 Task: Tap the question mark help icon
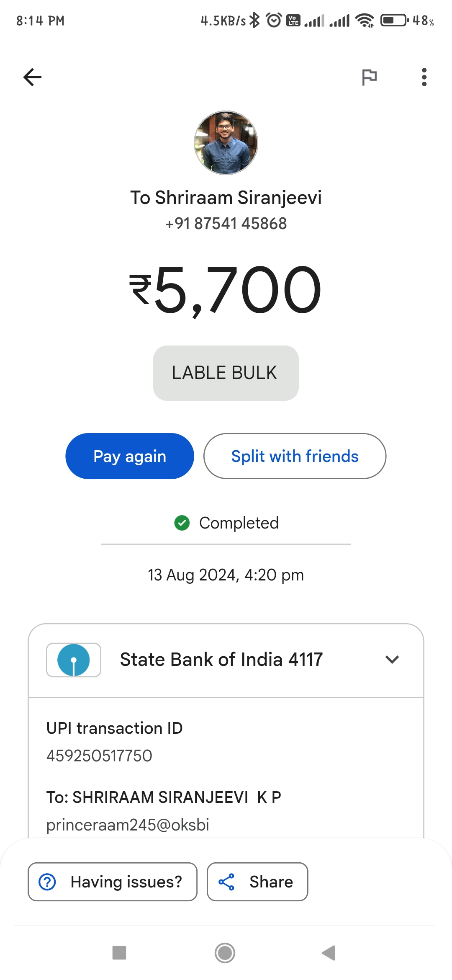[47, 882]
